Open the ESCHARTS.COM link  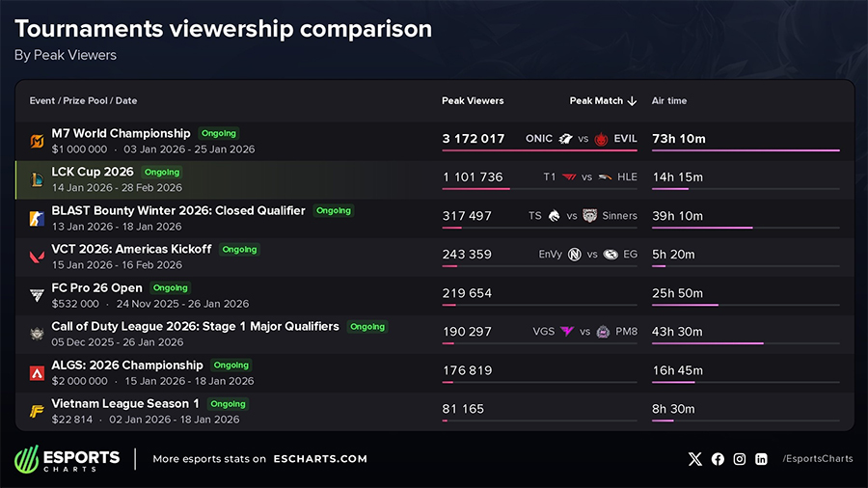pos(320,459)
